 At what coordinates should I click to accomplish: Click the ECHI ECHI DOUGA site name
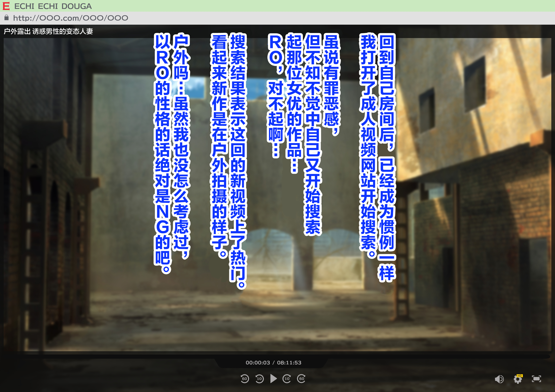tap(53, 6)
